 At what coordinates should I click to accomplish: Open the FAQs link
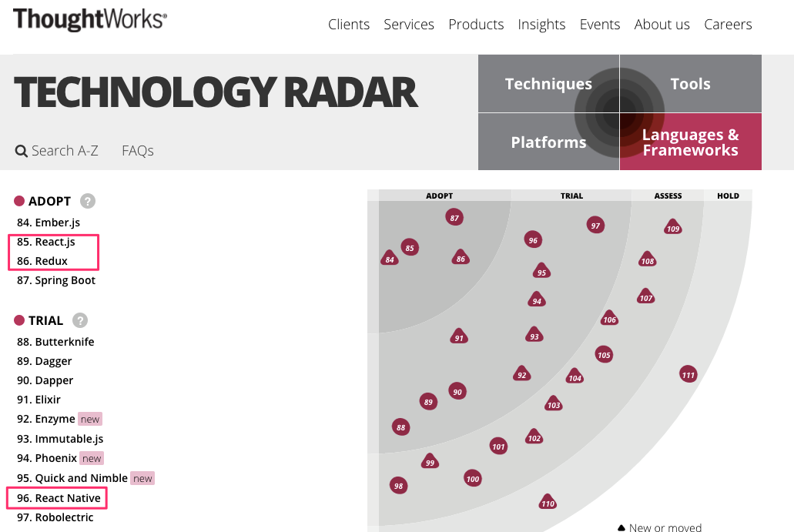click(x=138, y=151)
